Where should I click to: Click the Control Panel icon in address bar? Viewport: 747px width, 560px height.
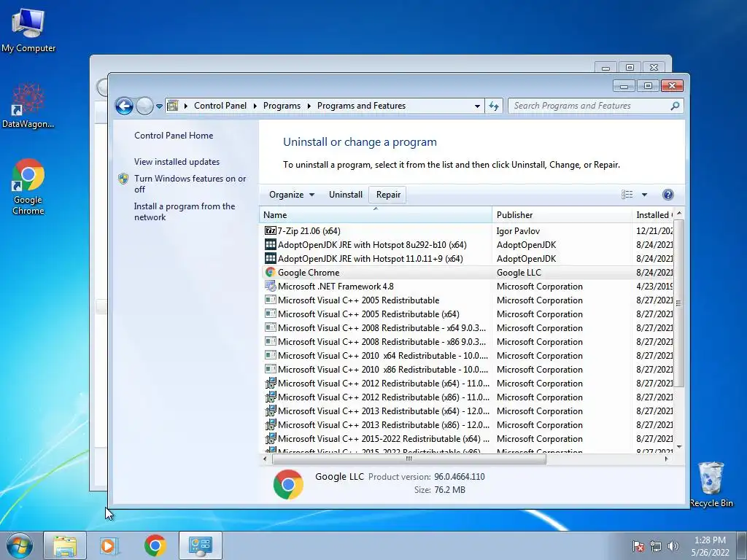173,106
